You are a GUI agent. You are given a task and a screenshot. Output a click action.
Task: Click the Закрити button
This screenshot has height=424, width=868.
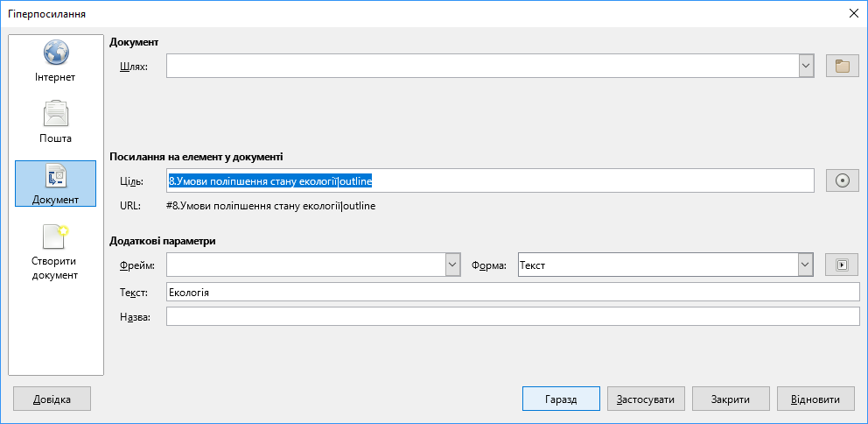(x=731, y=399)
